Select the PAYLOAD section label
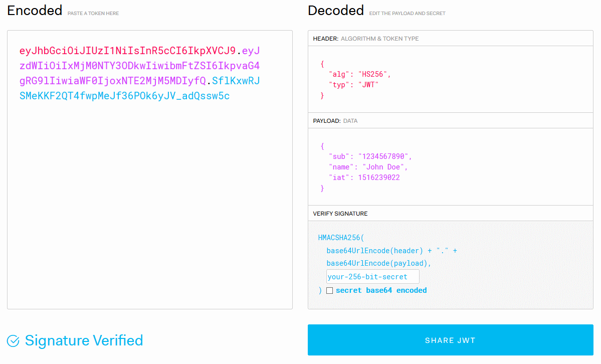 pyautogui.click(x=327, y=121)
